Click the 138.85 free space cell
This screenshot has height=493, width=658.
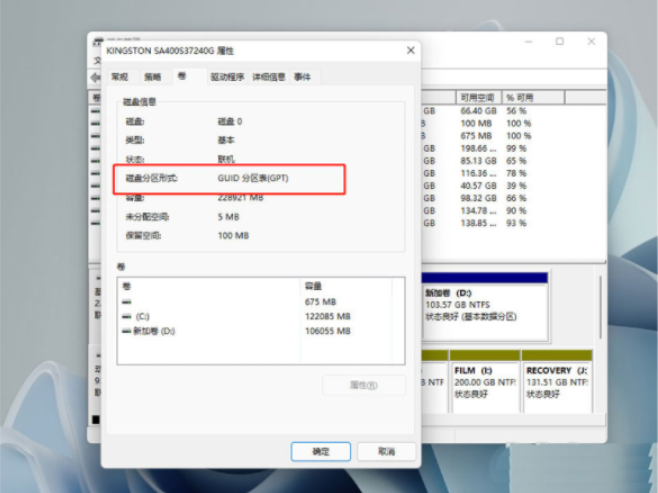pos(478,223)
